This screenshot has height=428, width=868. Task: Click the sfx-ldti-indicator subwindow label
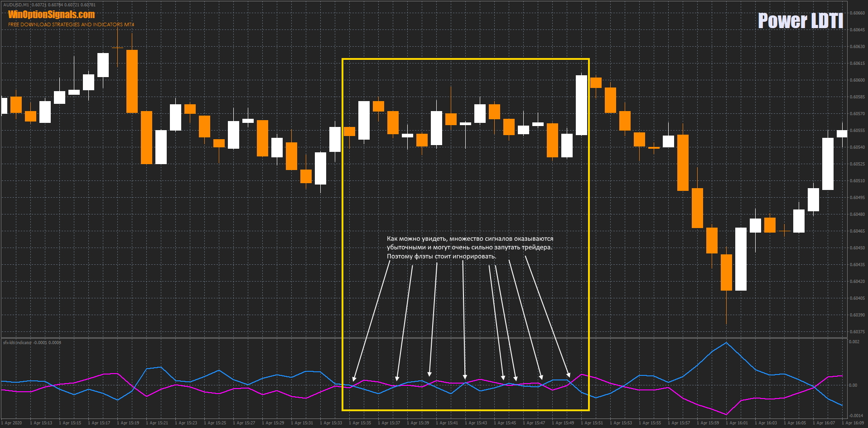[x=18, y=343]
